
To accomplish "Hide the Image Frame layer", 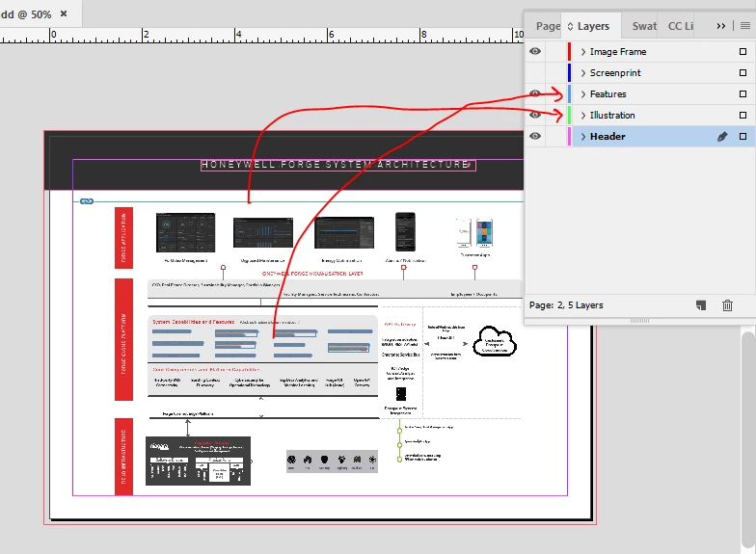I will point(535,52).
